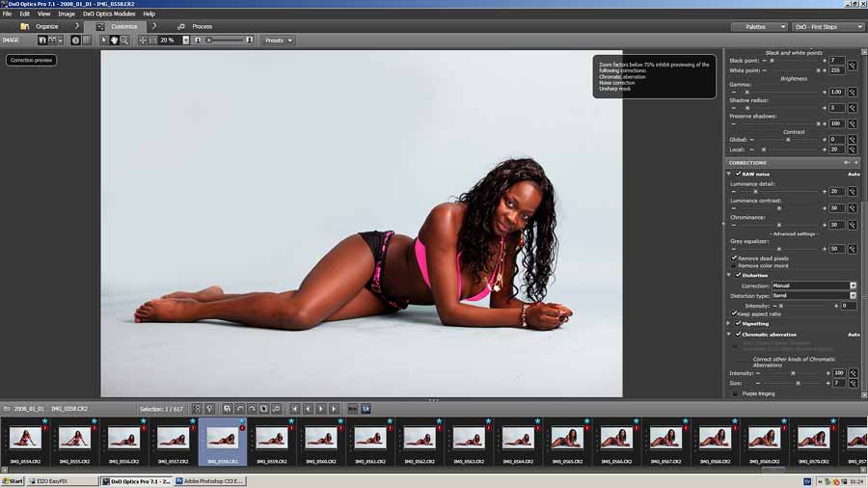Click wand icon beside Gamma value
The width and height of the screenshot is (868, 488).
[853, 92]
